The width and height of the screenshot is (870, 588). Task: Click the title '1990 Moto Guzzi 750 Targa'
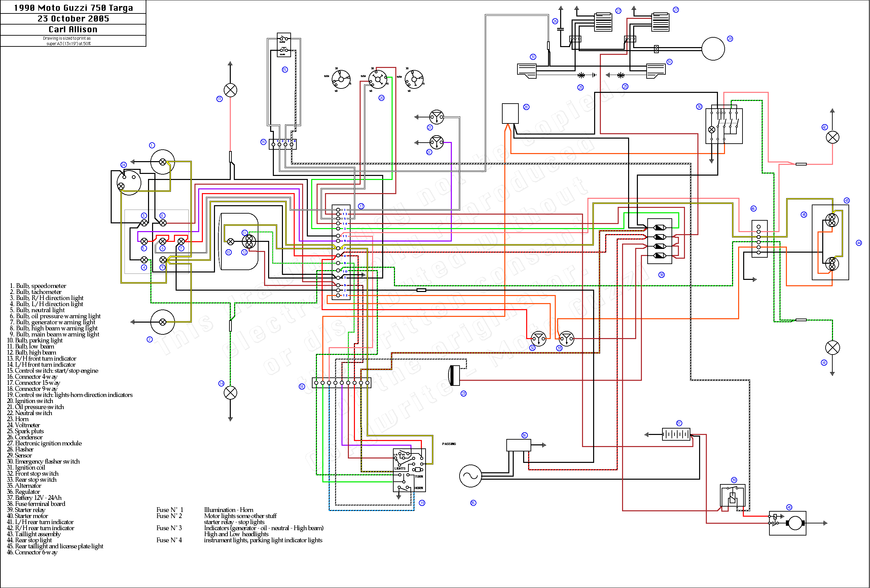point(73,8)
